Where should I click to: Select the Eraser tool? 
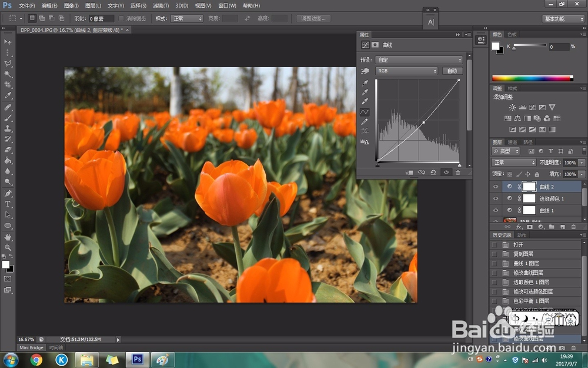8,150
